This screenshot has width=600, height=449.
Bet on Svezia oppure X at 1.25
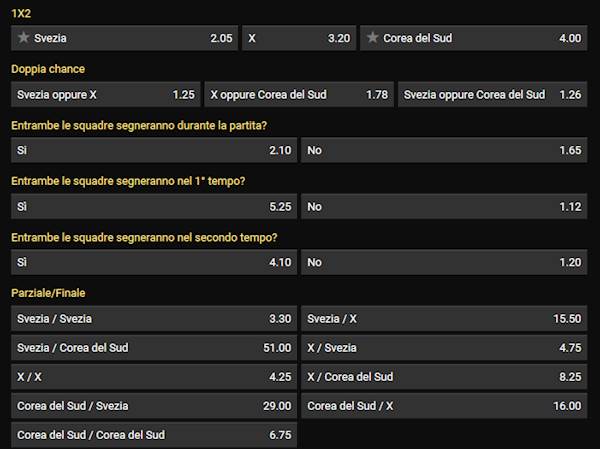coord(105,95)
